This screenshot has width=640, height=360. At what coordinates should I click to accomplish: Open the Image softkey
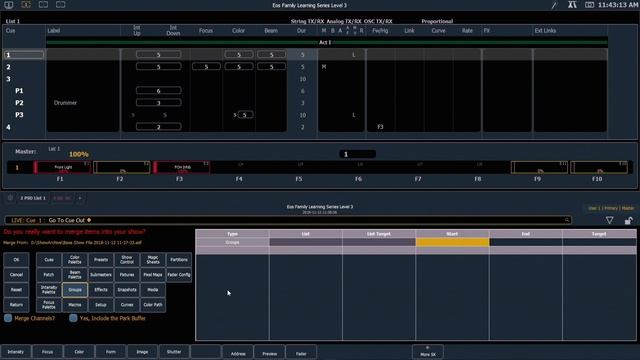click(x=142, y=352)
